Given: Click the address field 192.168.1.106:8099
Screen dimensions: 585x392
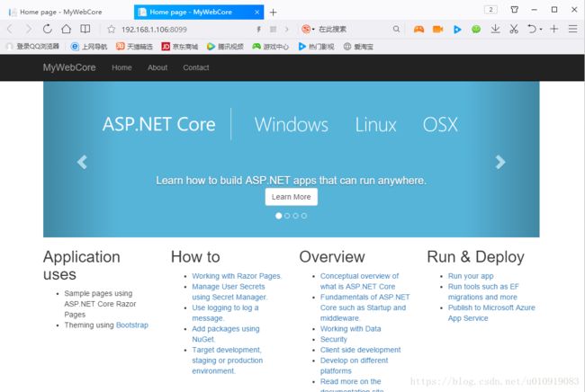Looking at the screenshot, I should pos(154,30).
